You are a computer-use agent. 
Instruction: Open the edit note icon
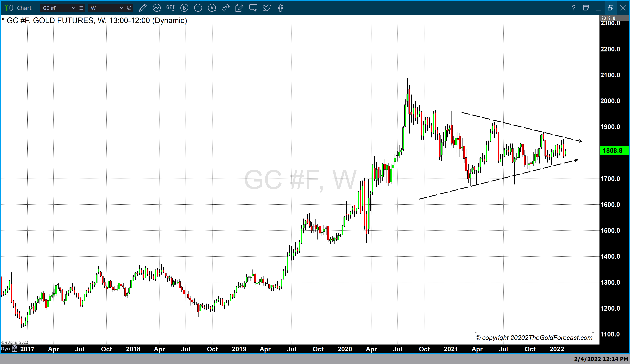pos(239,8)
